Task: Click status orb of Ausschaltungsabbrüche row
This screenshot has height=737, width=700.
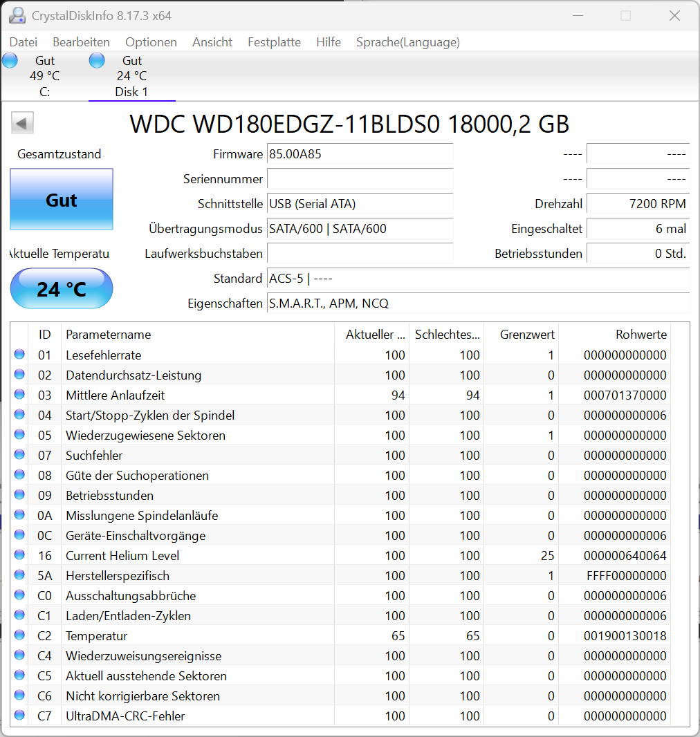Action: coord(19,595)
